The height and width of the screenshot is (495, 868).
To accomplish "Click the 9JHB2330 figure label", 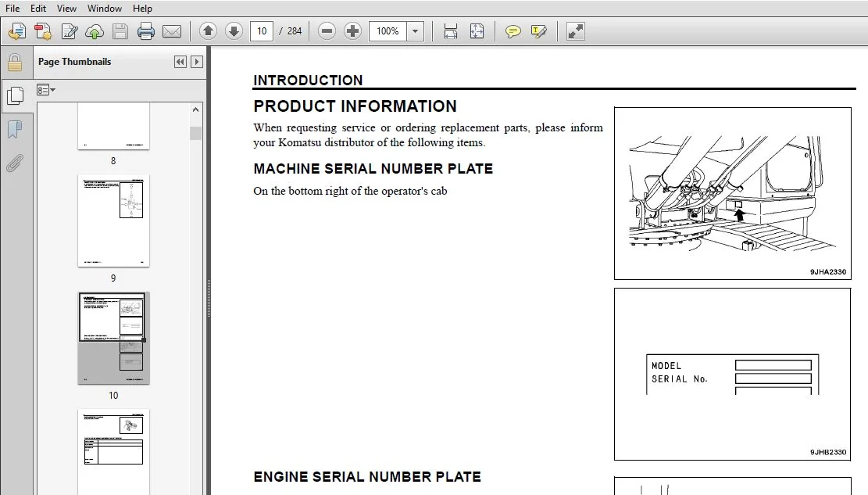I will click(828, 452).
